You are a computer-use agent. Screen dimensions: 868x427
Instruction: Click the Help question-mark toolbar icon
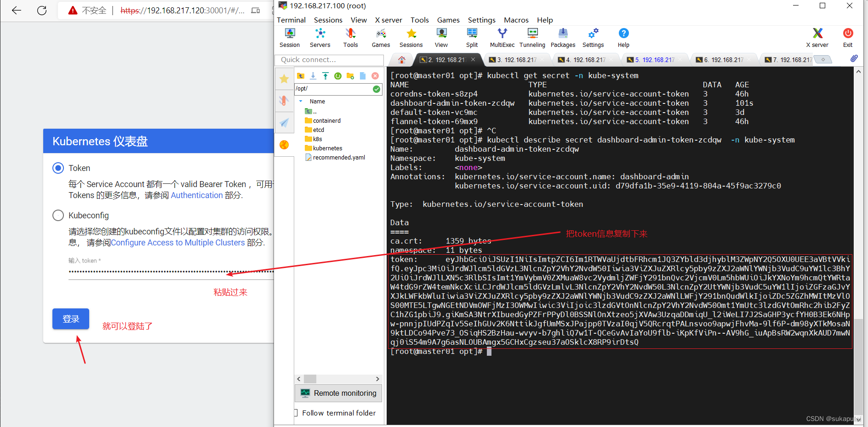623,38
